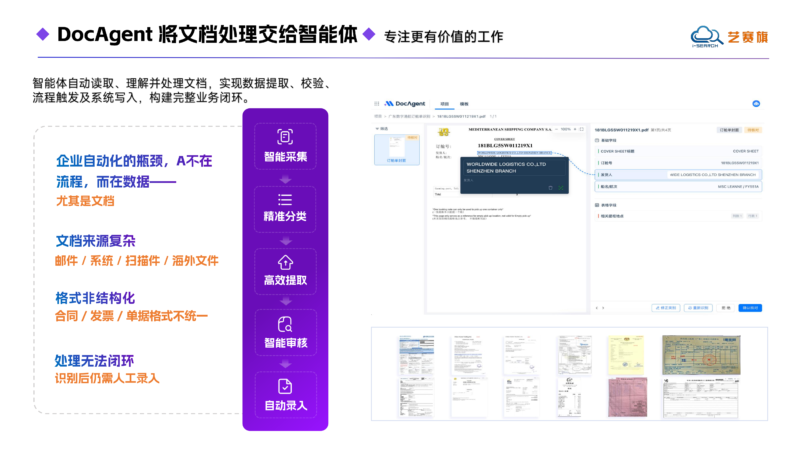The image size is (800, 450).
Task: Click the green confirm icon in dark popup
Action: point(561,188)
